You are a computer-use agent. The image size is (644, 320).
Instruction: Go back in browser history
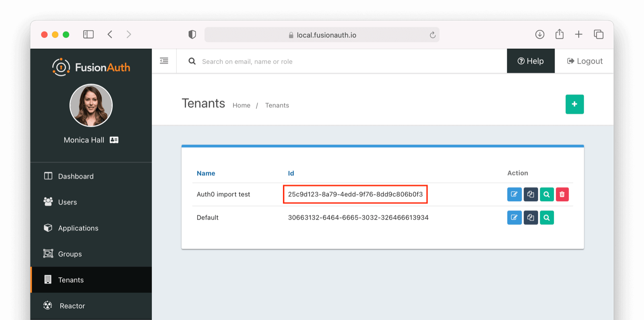pyautogui.click(x=110, y=34)
